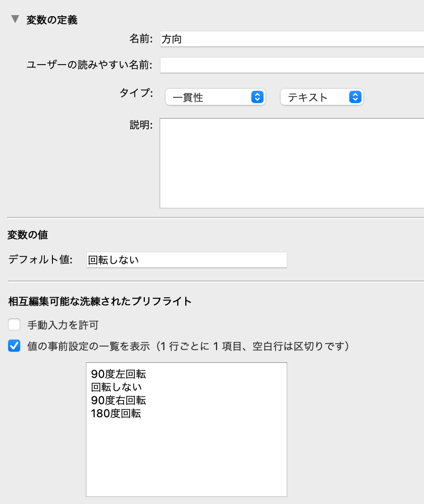Enable the 手動入力を許可 checkbox
The image size is (424, 504).
pos(14,324)
